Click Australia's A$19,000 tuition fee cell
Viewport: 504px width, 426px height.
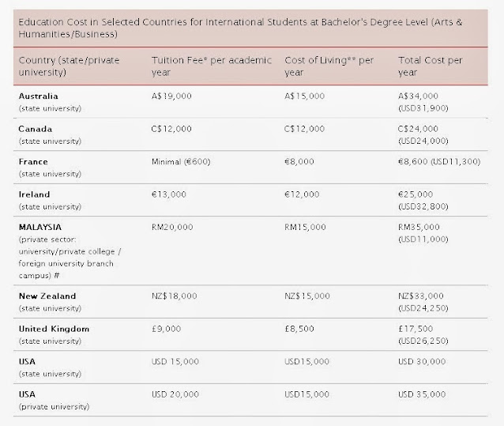(x=171, y=96)
